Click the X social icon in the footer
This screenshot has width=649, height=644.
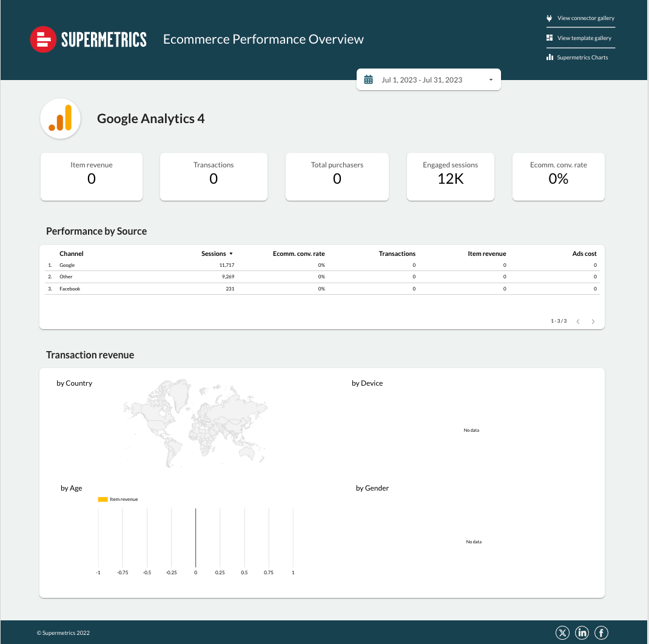click(x=562, y=632)
